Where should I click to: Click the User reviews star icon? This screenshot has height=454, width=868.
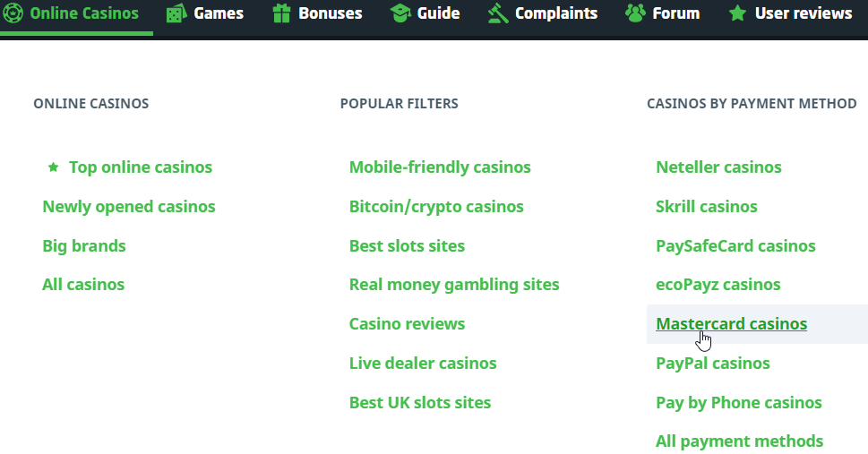pyautogui.click(x=738, y=13)
